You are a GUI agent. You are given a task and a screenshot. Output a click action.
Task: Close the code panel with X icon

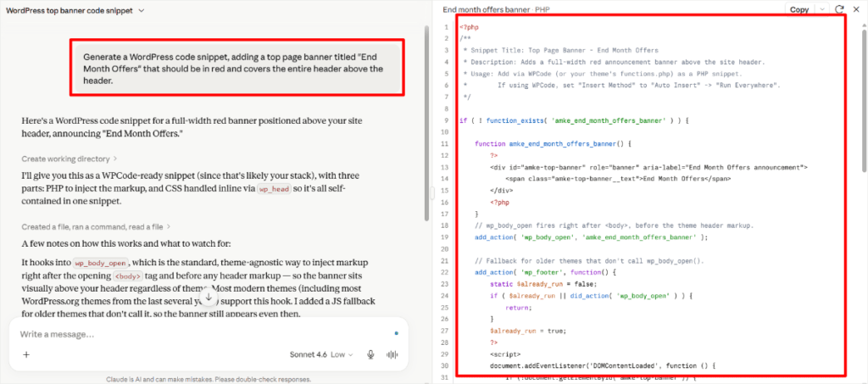pyautogui.click(x=856, y=9)
